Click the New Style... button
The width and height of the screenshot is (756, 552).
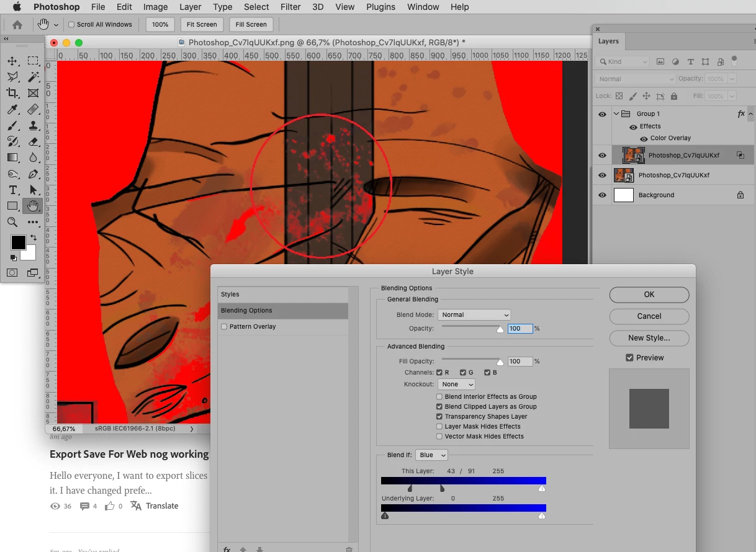click(649, 338)
